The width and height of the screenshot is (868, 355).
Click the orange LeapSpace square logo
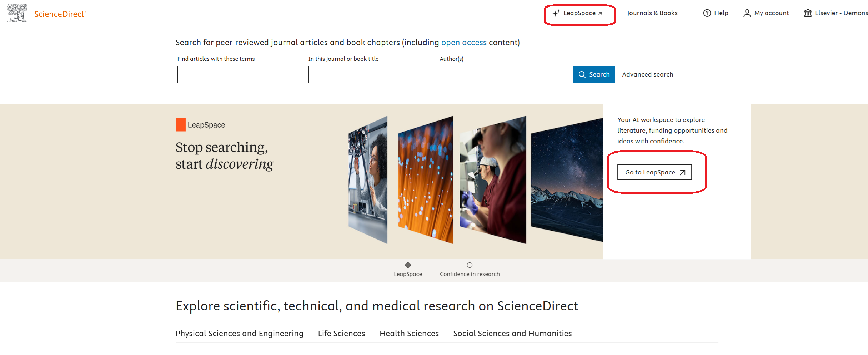click(x=181, y=125)
